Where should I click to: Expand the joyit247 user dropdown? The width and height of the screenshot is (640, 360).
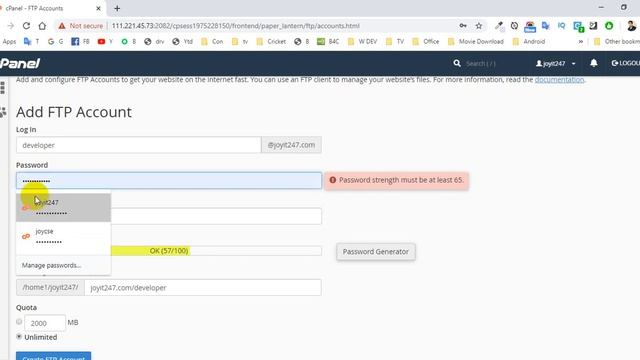(556, 63)
